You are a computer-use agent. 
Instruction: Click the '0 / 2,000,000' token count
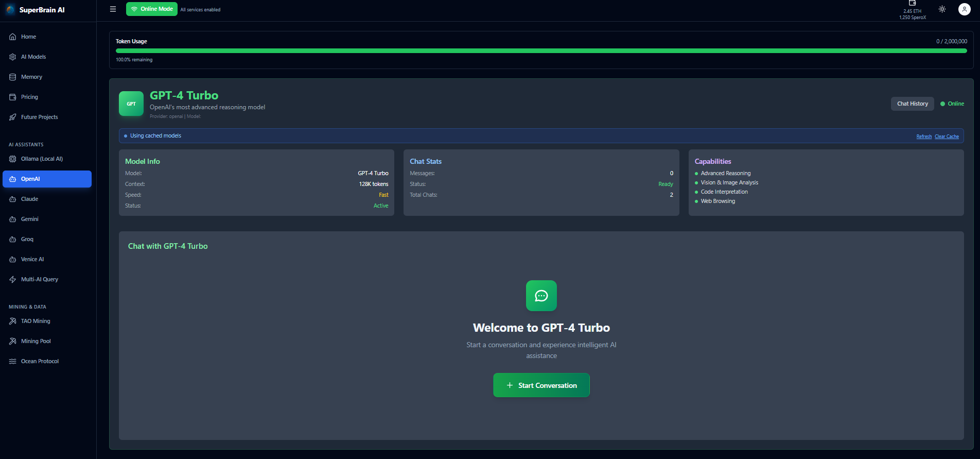point(952,42)
